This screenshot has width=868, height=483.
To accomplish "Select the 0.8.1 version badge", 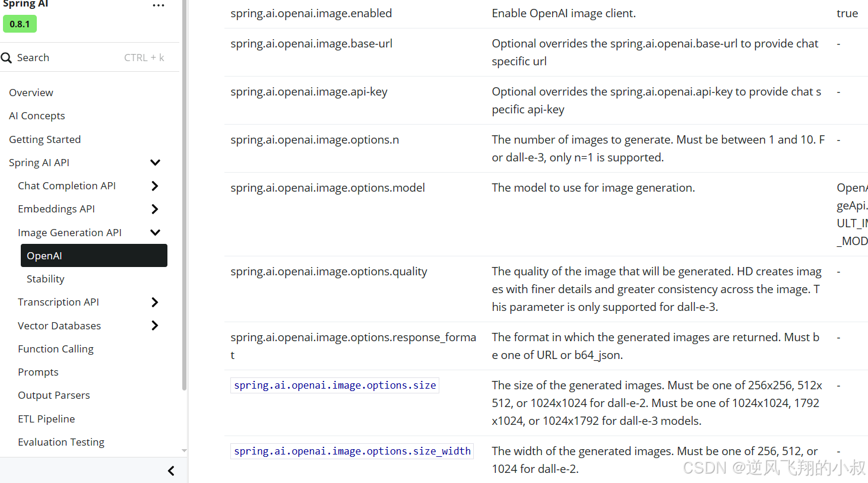I will [20, 24].
